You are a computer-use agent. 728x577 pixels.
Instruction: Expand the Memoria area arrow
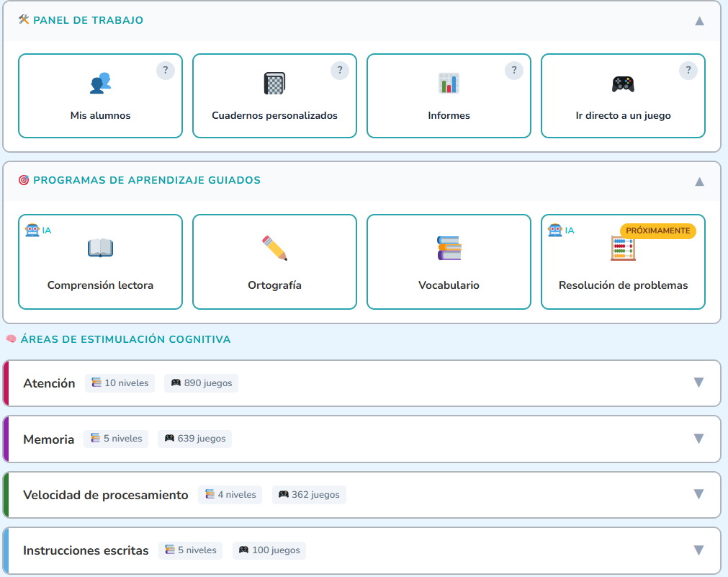pyautogui.click(x=698, y=439)
